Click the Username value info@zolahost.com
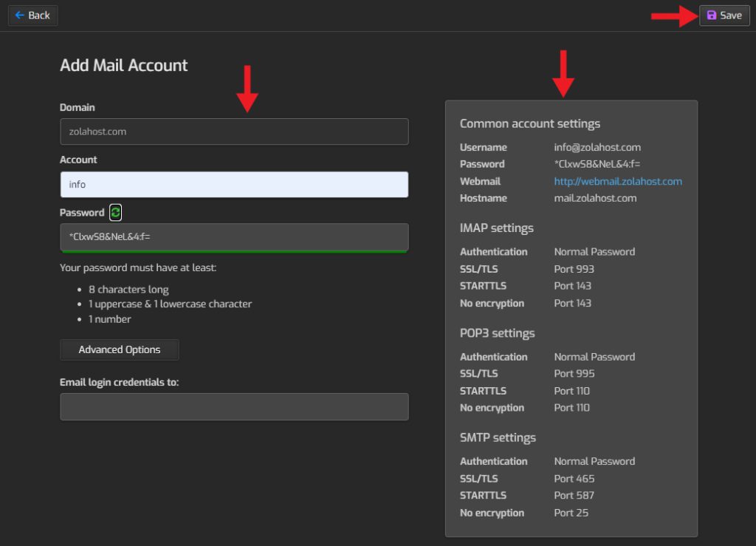The height and width of the screenshot is (546, 756). tap(597, 147)
